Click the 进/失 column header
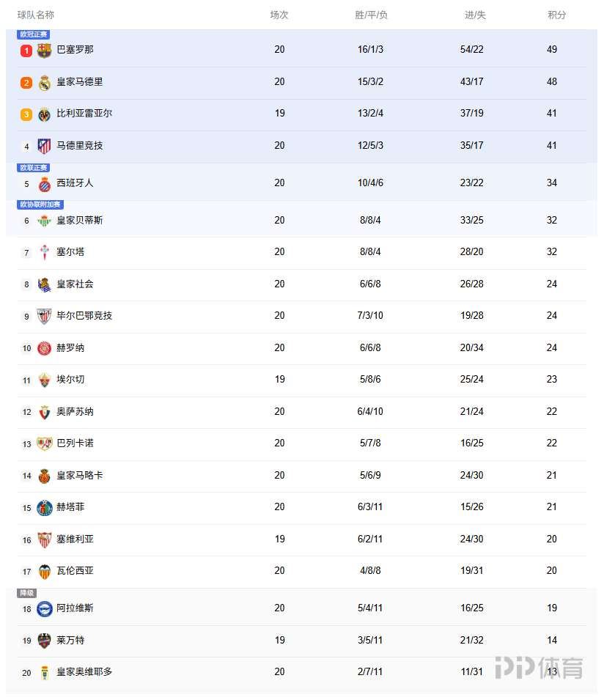The image size is (604, 700). coord(475,15)
